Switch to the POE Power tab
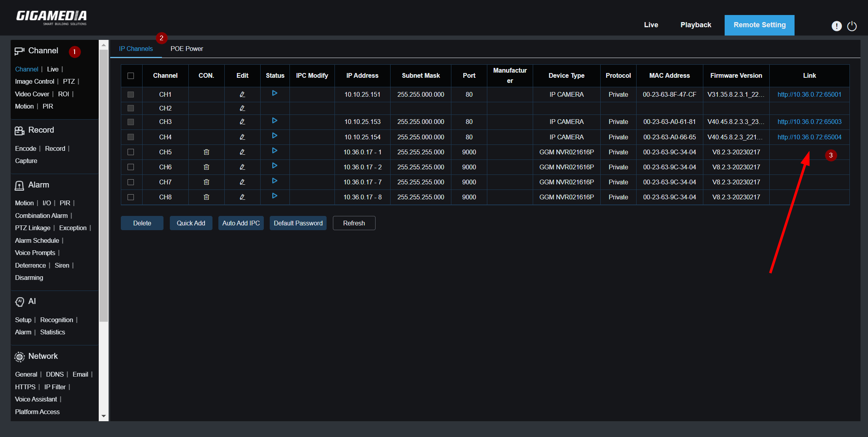This screenshot has width=868, height=437. point(186,49)
